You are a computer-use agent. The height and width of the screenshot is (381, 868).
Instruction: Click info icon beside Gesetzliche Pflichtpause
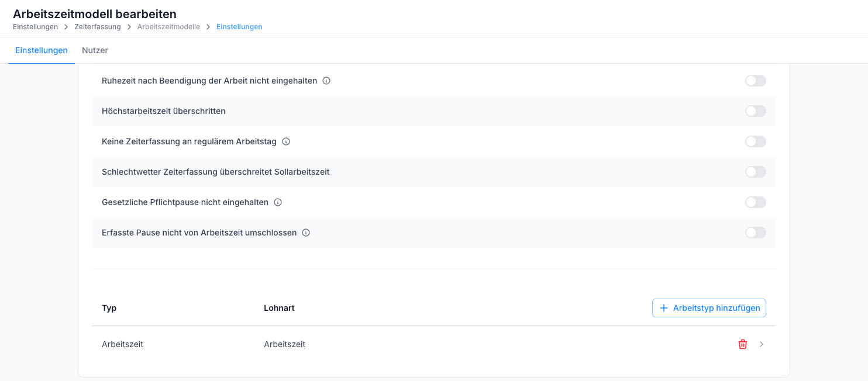point(278,202)
